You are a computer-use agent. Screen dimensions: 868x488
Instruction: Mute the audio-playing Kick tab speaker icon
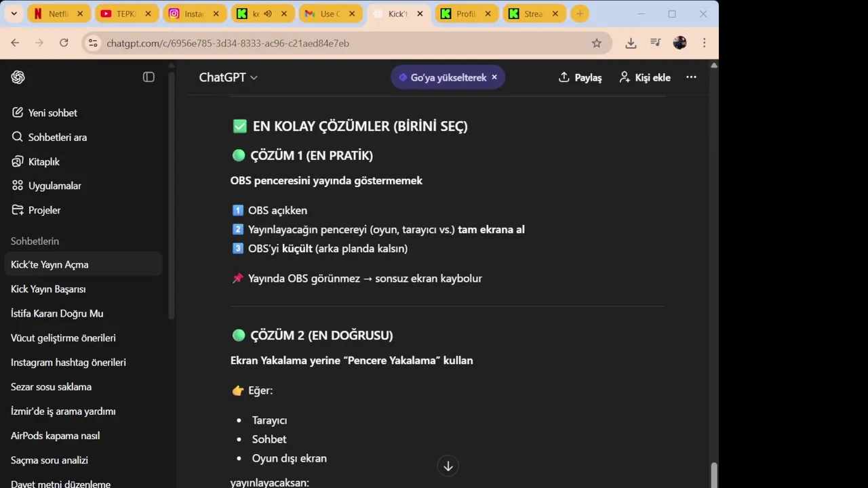click(x=267, y=14)
